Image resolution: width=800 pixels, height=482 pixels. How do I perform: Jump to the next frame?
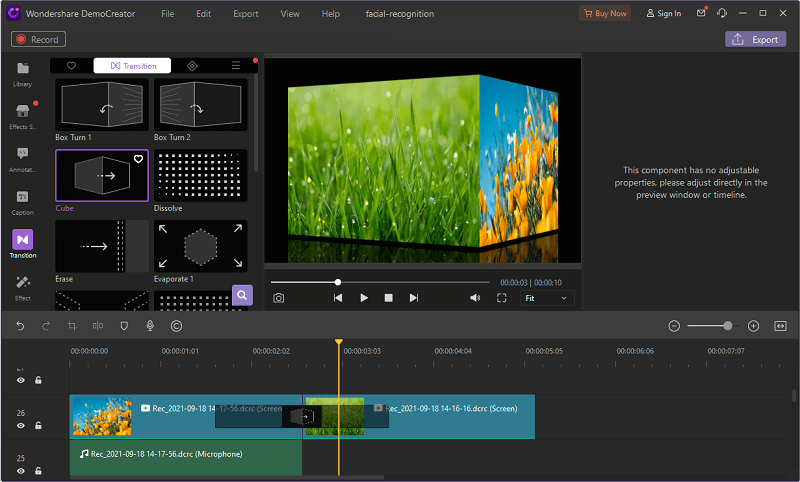coord(414,298)
